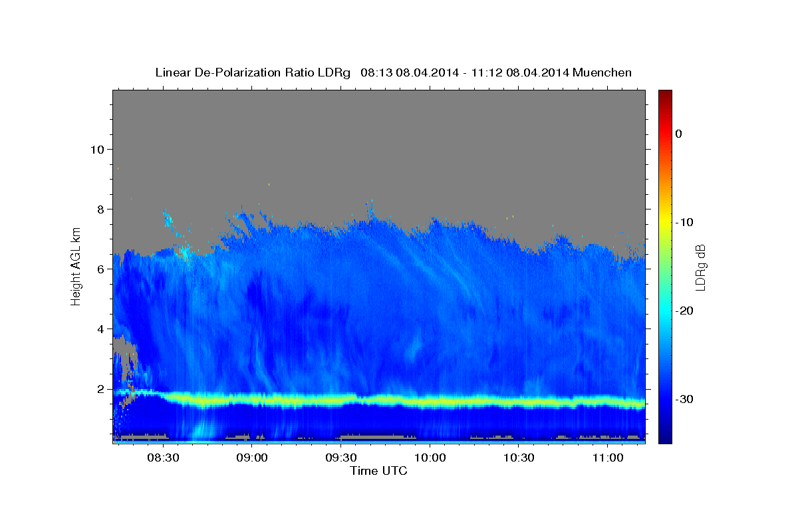This screenshot has height=532, width=798.
Task: Click the 10:30 time tick label
Action: [x=519, y=458]
